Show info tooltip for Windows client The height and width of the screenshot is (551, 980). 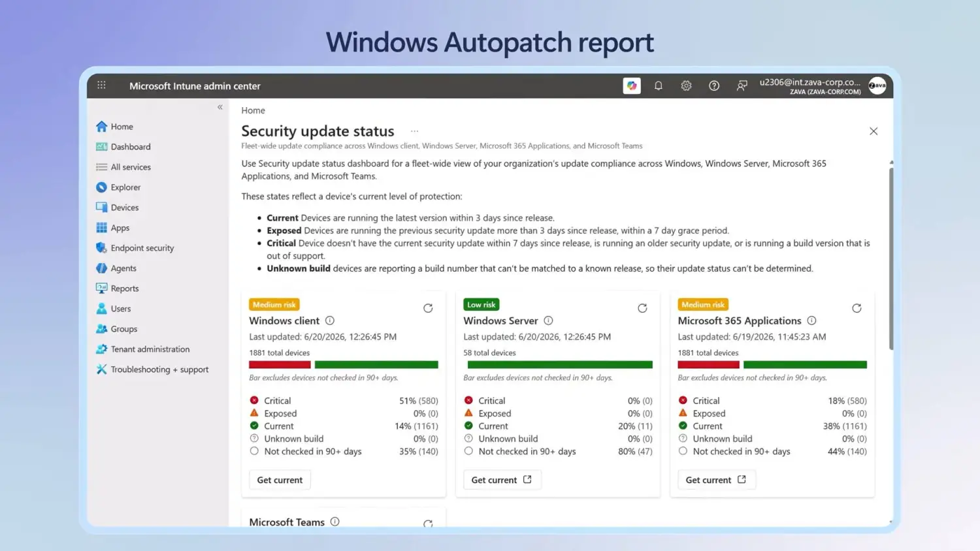(330, 321)
